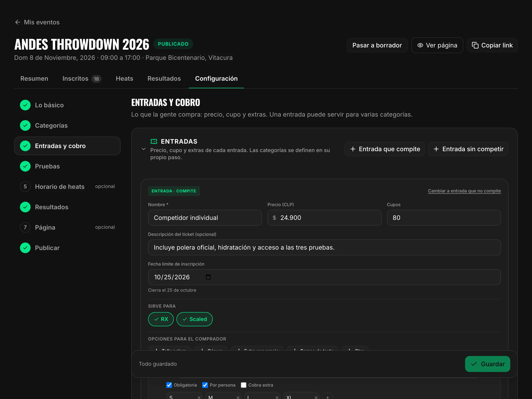The height and width of the screenshot is (399, 532).
Task: Click the Cupos field showing 80
Action: click(x=444, y=218)
